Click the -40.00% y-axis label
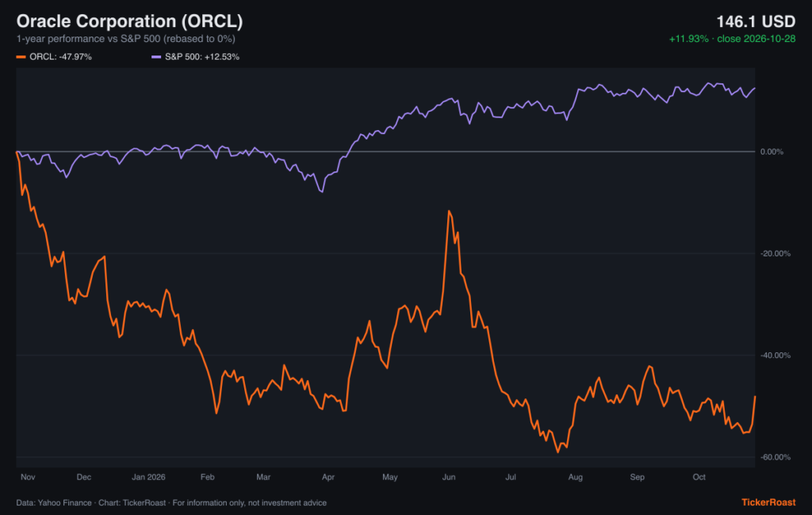The image size is (812, 515). pos(776,356)
